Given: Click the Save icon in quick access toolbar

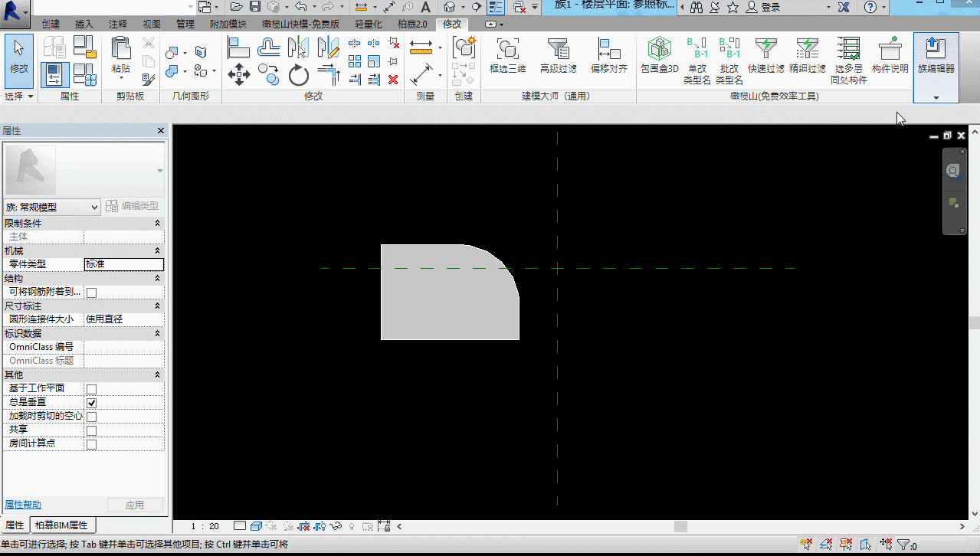Looking at the screenshot, I should point(255,7).
